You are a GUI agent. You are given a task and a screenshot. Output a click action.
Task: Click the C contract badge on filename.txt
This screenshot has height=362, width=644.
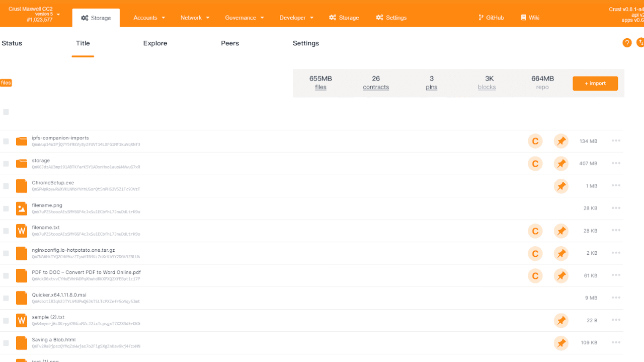[x=535, y=231]
